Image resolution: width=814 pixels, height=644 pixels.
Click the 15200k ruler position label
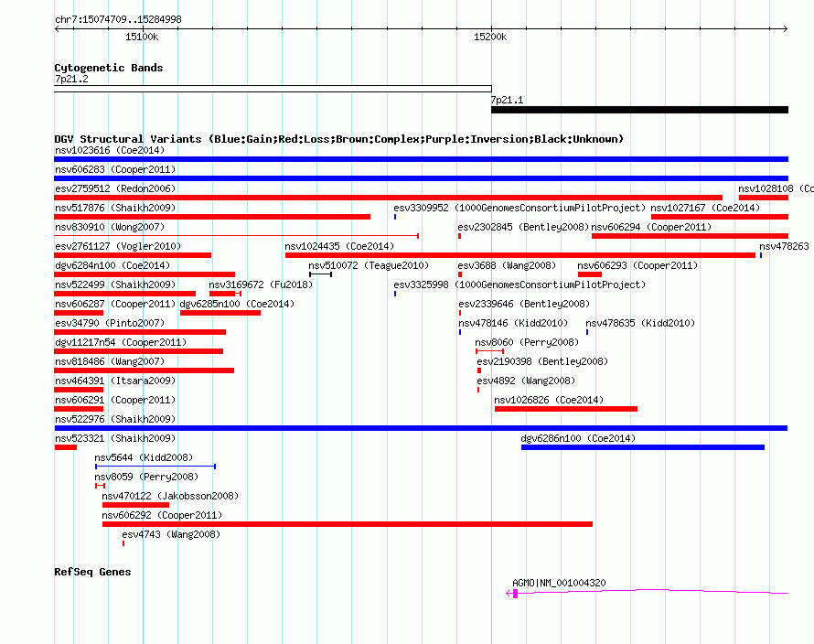pos(490,38)
